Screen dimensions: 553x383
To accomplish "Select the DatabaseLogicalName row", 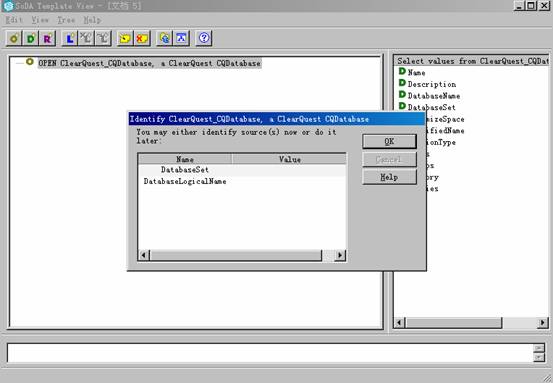I will 242,181.
